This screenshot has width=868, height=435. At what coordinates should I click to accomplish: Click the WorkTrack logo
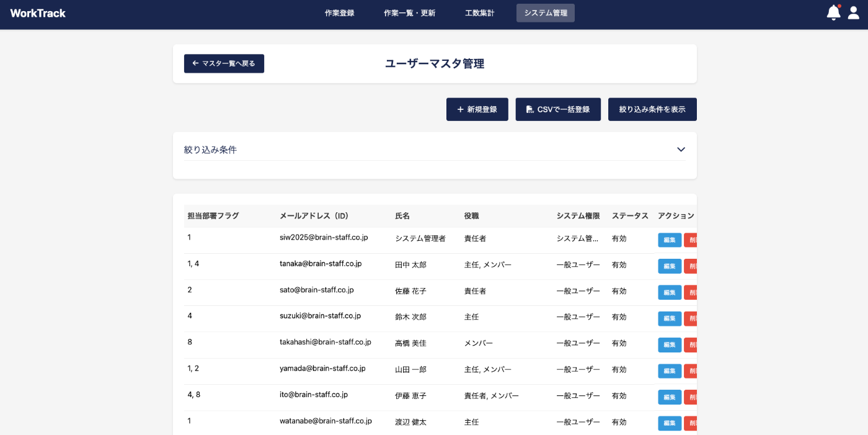[x=38, y=13]
